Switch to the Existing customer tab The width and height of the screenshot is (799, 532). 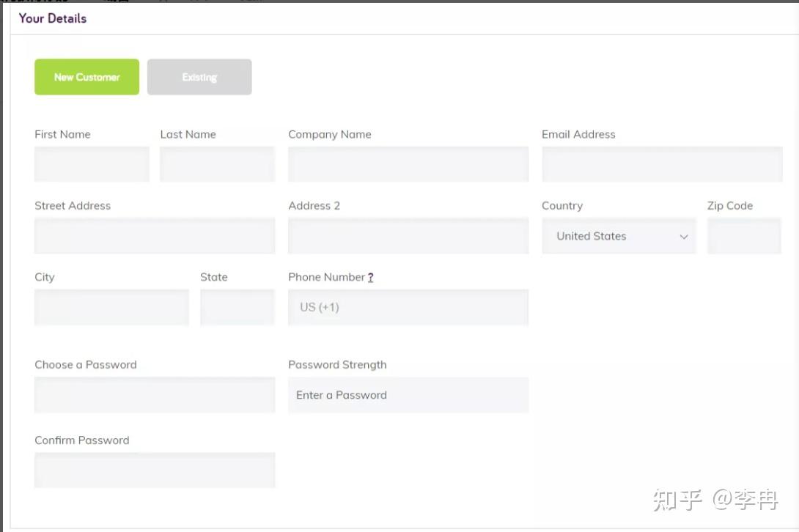[x=199, y=77]
